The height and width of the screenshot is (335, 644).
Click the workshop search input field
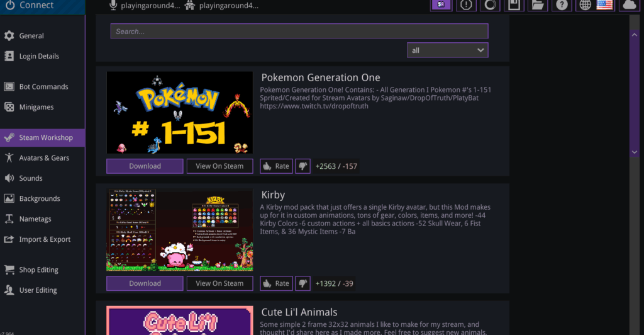pyautogui.click(x=299, y=31)
